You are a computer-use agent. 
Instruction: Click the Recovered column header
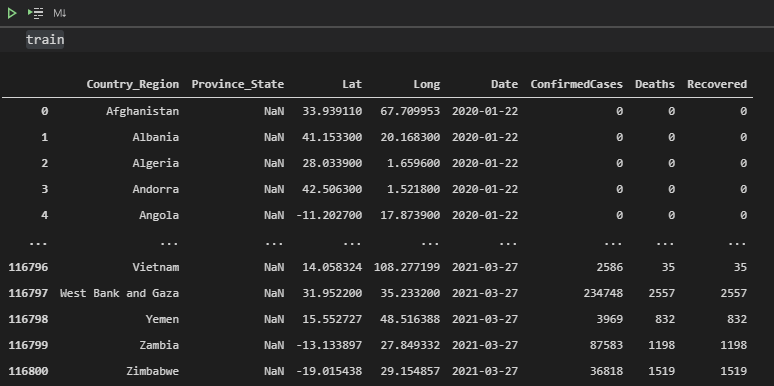point(717,84)
